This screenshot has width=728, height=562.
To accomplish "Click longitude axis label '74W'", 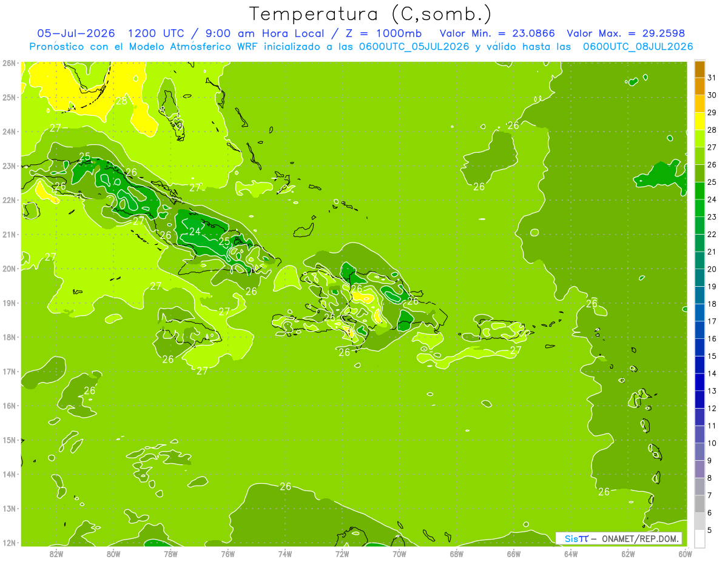I will (285, 554).
